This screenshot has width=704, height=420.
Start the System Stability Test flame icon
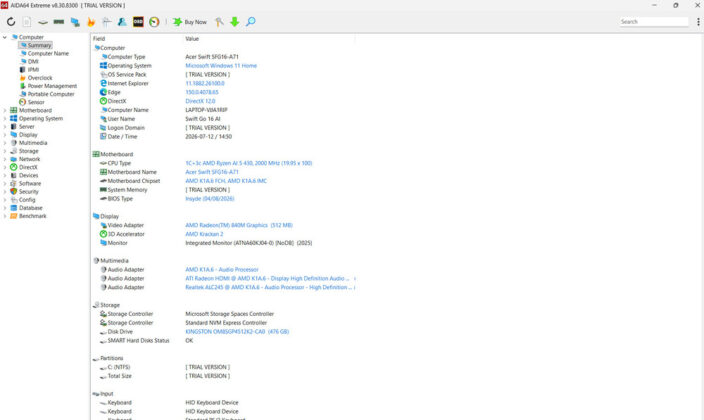pos(91,22)
